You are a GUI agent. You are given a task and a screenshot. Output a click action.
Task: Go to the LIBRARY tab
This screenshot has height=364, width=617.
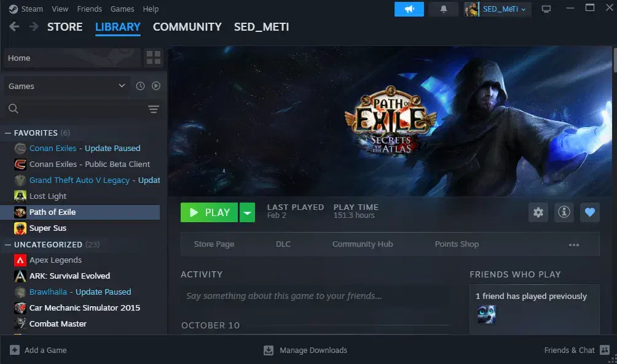(x=117, y=27)
